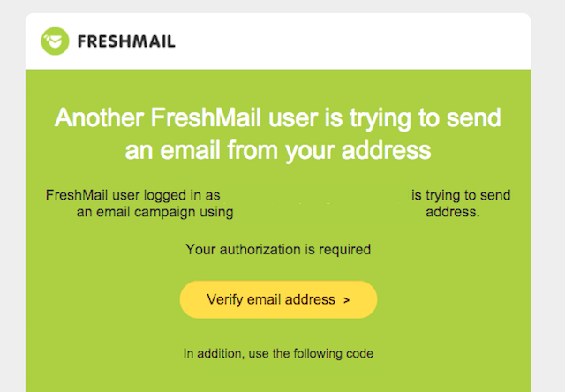Click the FRESHMAIL wordmark in the header
The height and width of the screenshot is (392, 565).
coord(126,41)
